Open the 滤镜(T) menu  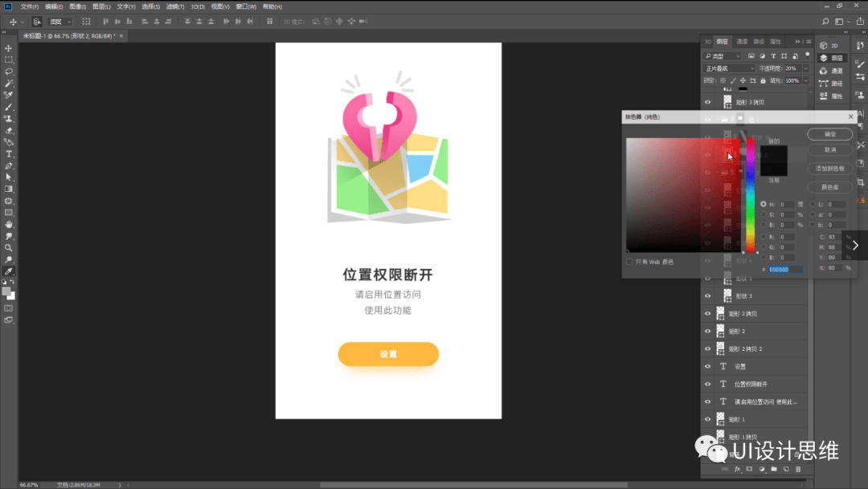point(175,6)
